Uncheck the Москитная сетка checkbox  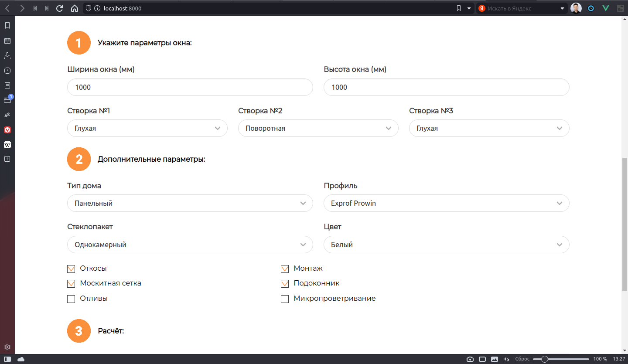point(71,283)
